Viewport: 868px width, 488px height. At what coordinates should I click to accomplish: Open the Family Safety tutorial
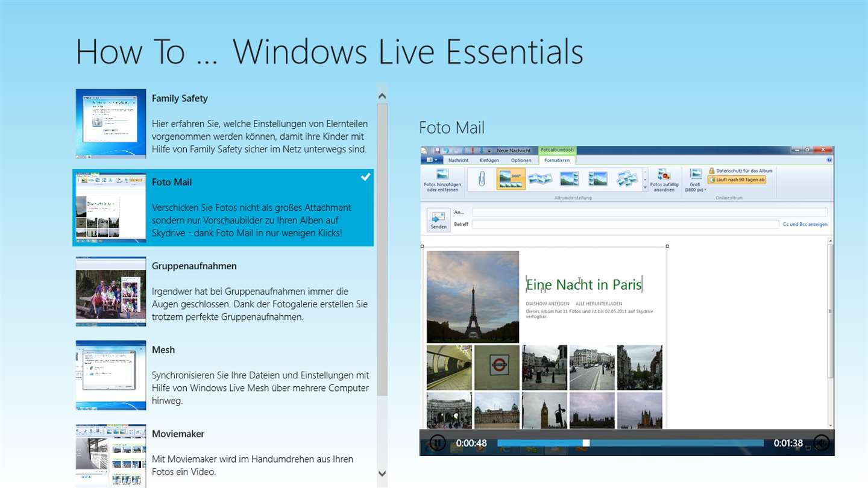223,124
